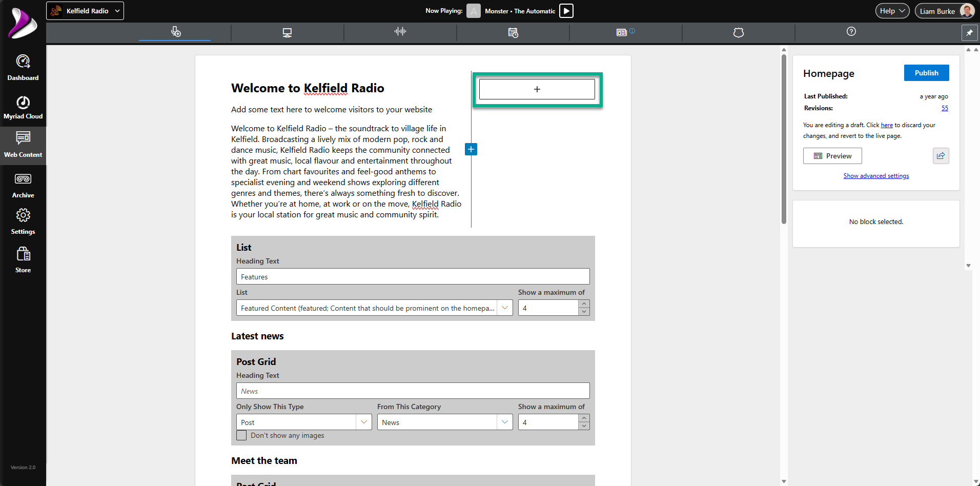Publish the Homepage
Screen dimensions: 980x486
pyautogui.click(x=927, y=73)
